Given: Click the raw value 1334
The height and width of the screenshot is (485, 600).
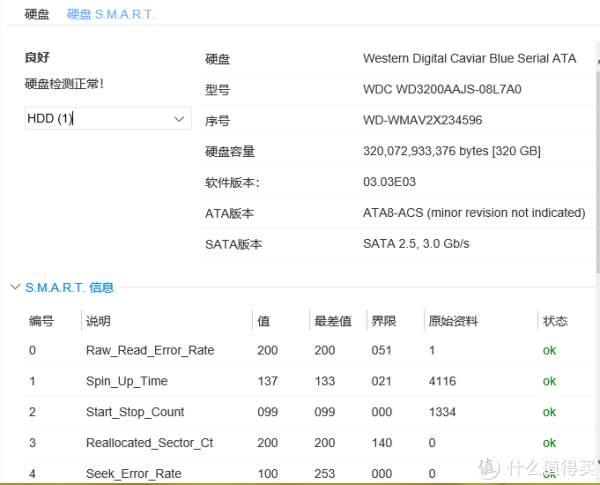Looking at the screenshot, I should (442, 412).
